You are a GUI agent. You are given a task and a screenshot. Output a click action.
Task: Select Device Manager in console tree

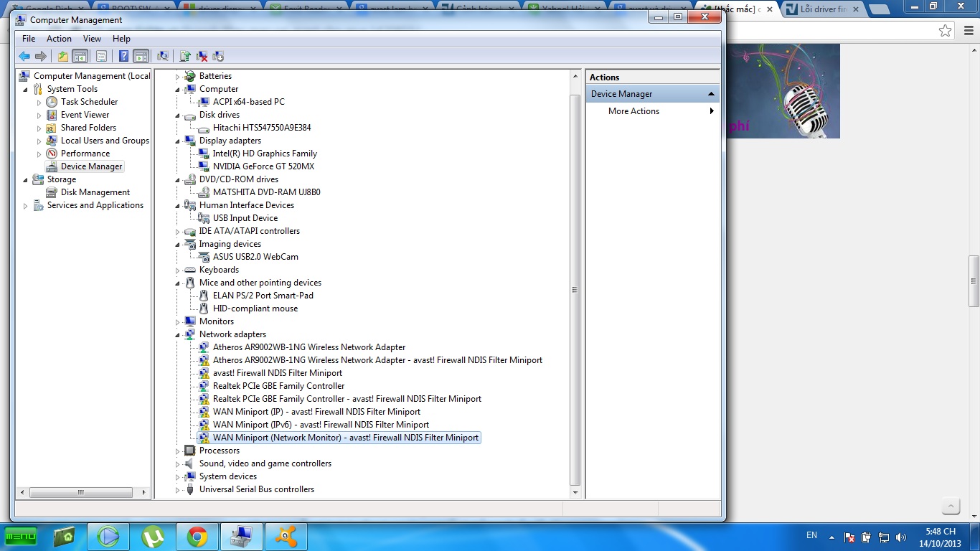click(91, 166)
